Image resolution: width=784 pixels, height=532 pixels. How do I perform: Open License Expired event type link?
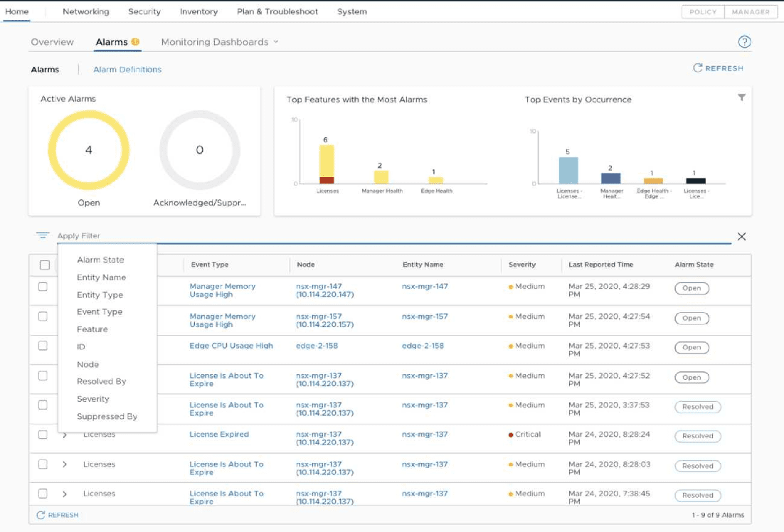[x=219, y=435]
